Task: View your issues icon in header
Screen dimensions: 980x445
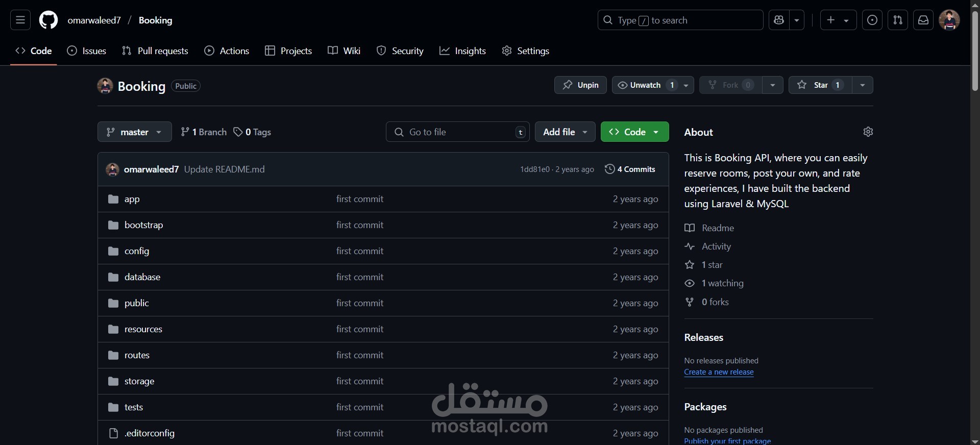Action: coord(872,20)
